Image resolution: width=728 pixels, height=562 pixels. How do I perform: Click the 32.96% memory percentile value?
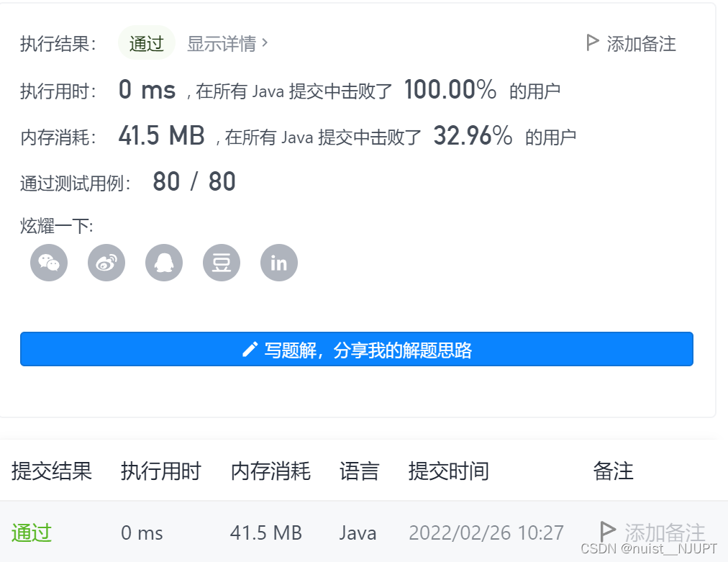point(473,135)
